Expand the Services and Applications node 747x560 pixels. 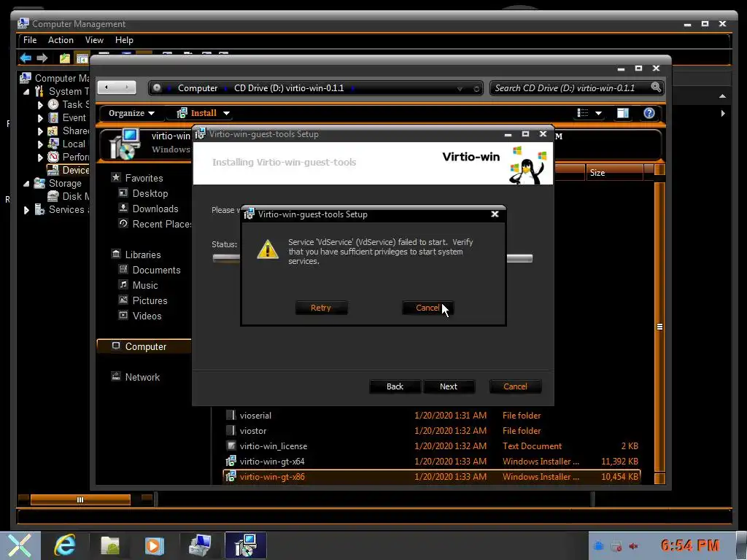[x=26, y=210]
